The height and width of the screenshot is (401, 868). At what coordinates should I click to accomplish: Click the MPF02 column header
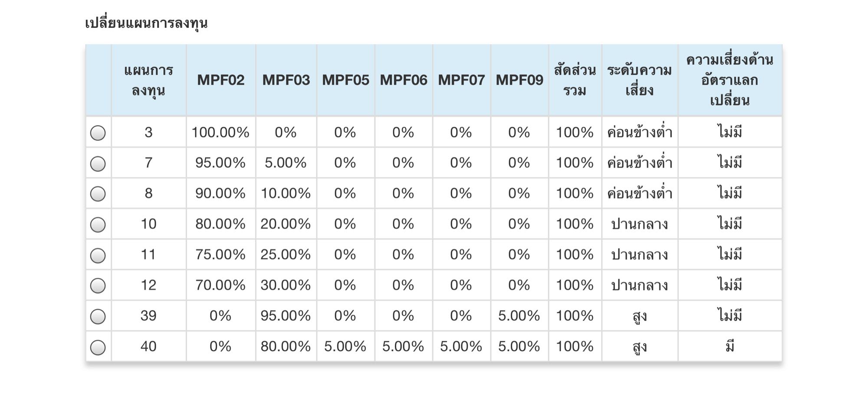(220, 80)
